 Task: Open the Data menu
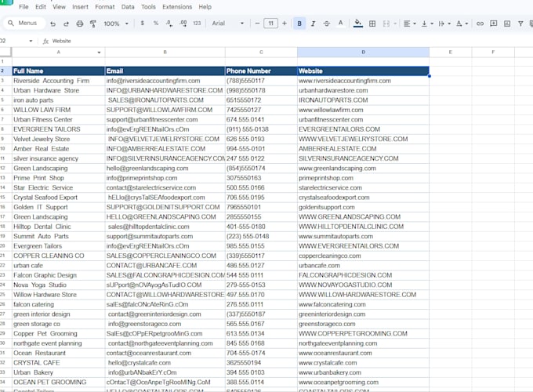pos(128,7)
